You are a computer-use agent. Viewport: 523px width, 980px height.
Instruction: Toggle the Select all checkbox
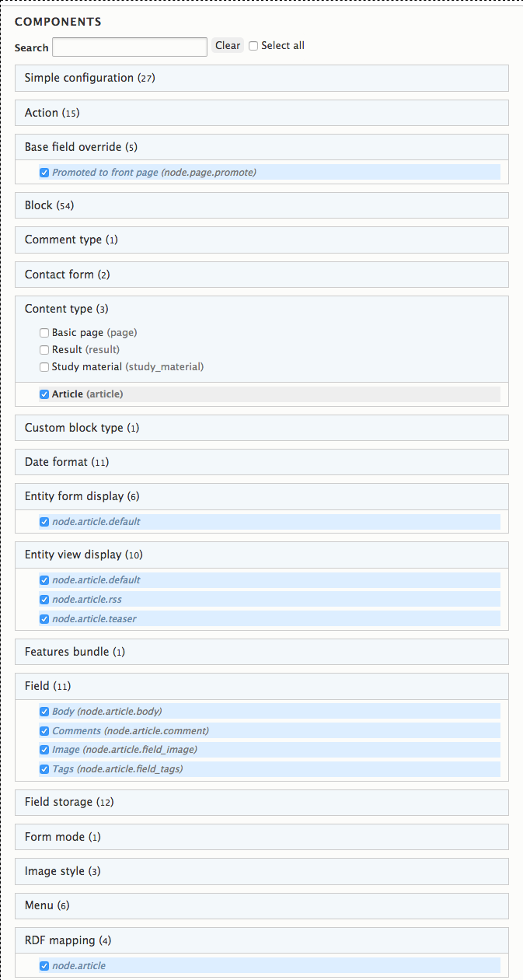pyautogui.click(x=253, y=46)
